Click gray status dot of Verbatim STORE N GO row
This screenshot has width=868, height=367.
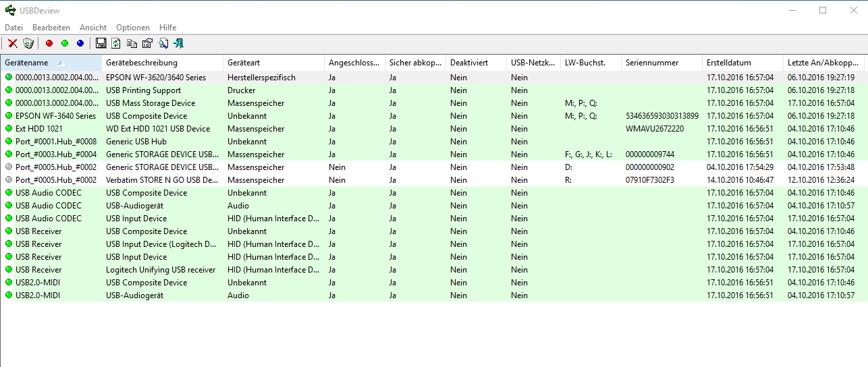click(9, 180)
